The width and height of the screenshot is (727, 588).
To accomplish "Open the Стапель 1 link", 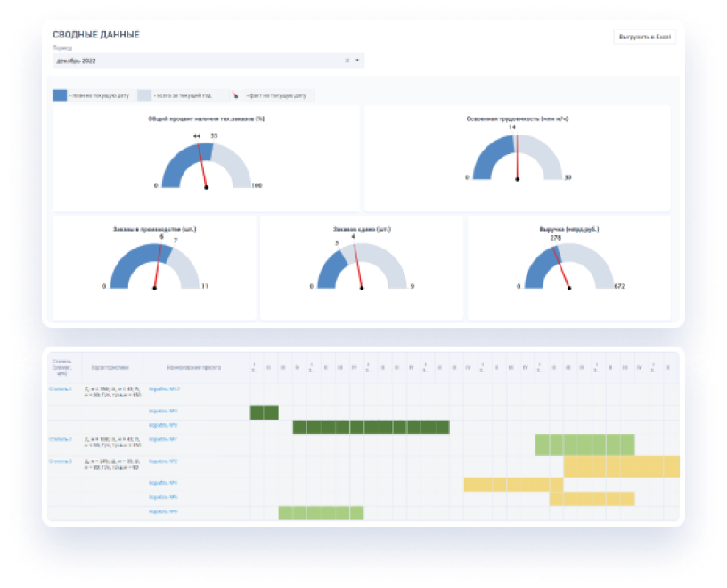I will (61, 389).
